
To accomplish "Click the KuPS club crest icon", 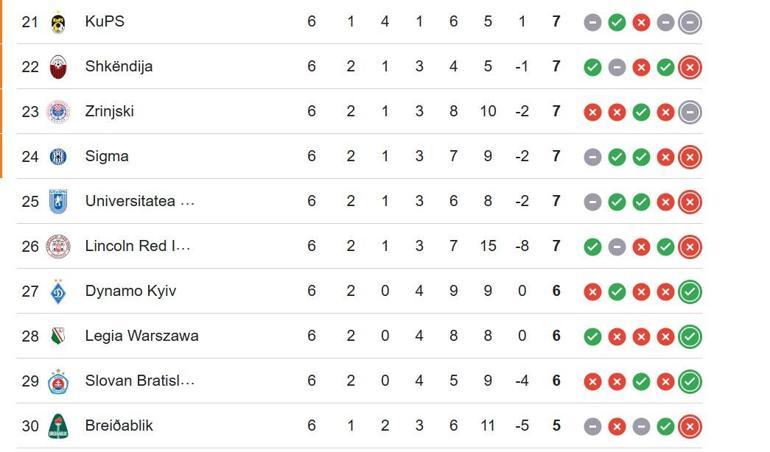I will click(x=58, y=21).
